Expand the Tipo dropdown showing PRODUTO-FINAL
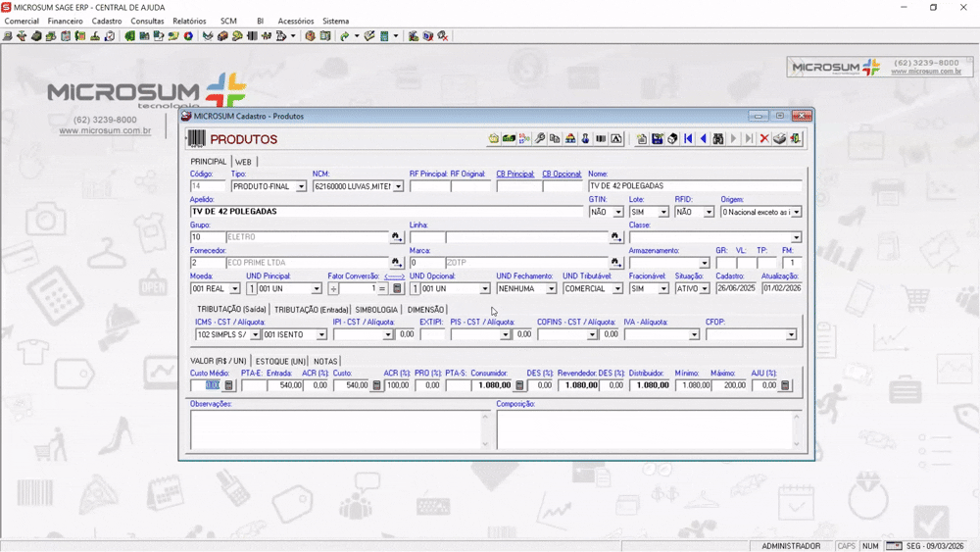980x552 pixels. [301, 186]
